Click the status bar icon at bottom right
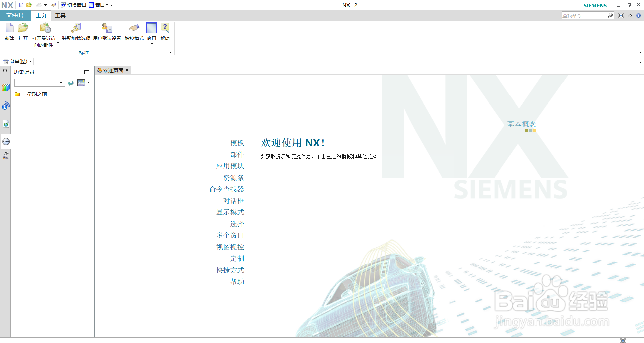The image size is (644, 343). (x=623, y=340)
